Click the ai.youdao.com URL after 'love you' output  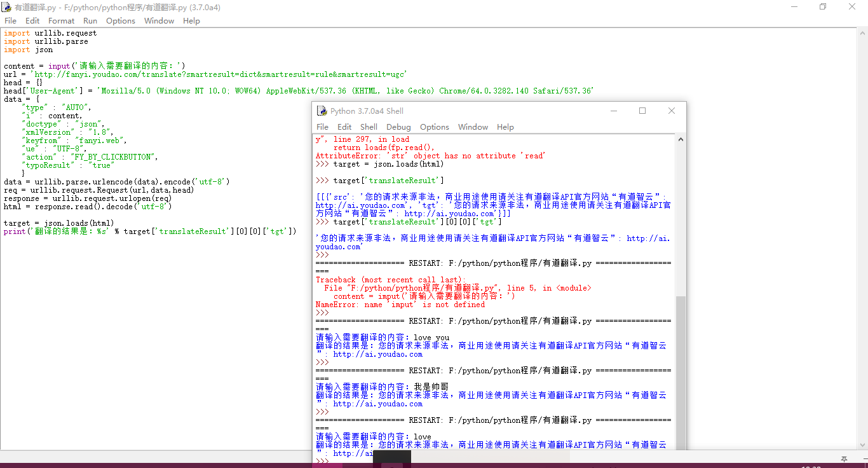tap(377, 354)
